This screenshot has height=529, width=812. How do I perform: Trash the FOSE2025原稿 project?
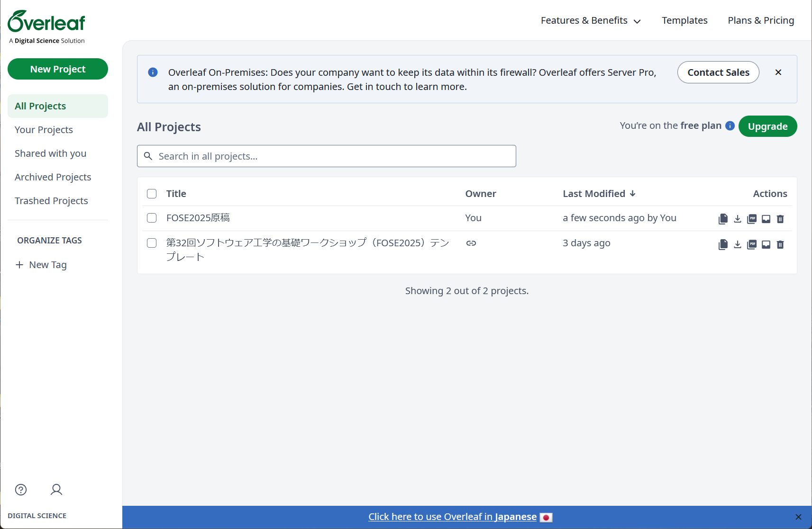pyautogui.click(x=780, y=219)
